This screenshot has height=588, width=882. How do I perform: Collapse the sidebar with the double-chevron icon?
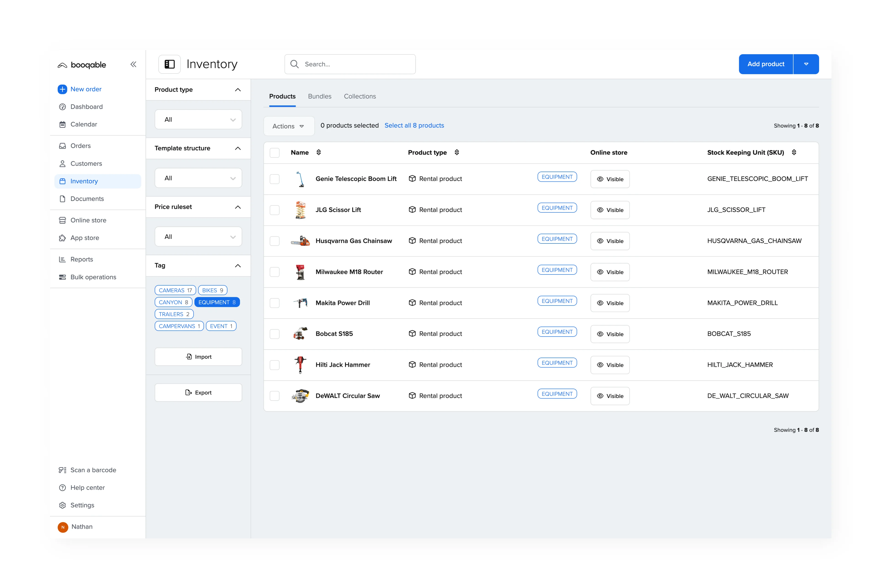[133, 65]
